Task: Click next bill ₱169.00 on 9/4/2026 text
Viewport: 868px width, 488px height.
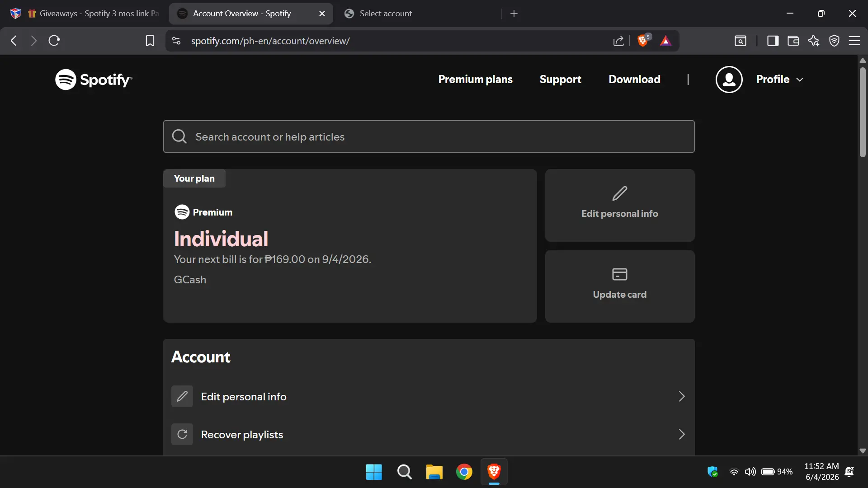Action: click(273, 259)
